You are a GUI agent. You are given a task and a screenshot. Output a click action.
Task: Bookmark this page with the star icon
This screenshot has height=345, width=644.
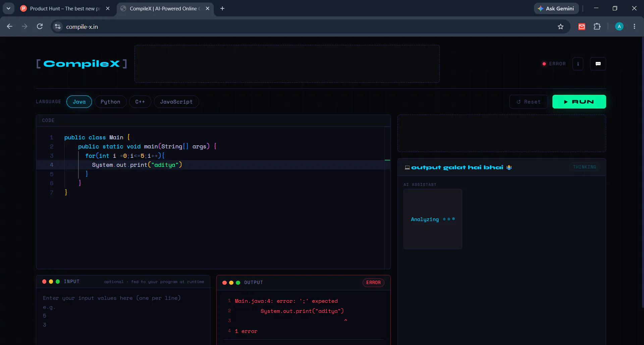pyautogui.click(x=560, y=26)
